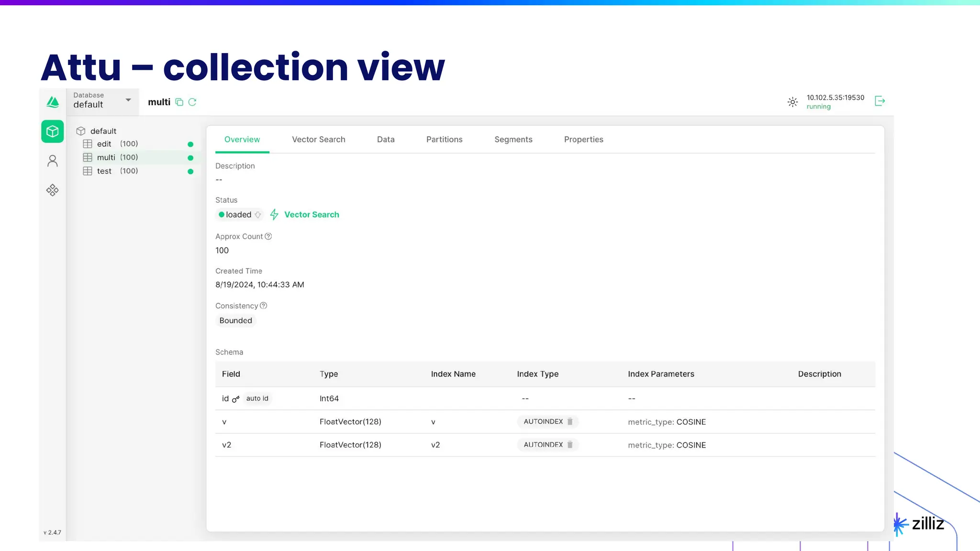Open the System view diamond-grid icon
This screenshot has width=980, height=551.
(53, 190)
